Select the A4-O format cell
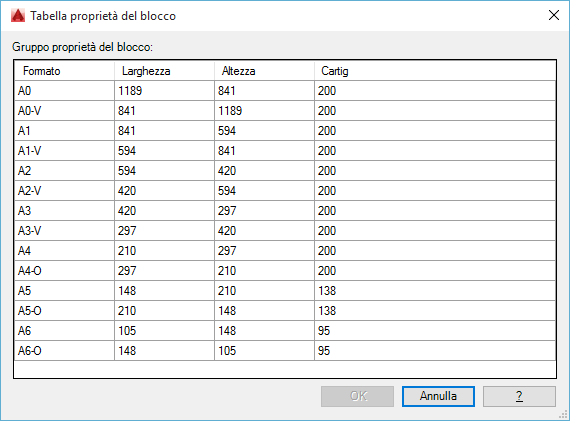The width and height of the screenshot is (570, 421). click(x=64, y=271)
